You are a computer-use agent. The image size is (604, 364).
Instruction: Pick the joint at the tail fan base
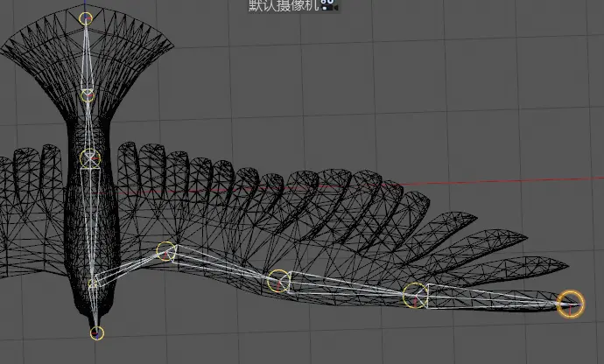(x=88, y=94)
